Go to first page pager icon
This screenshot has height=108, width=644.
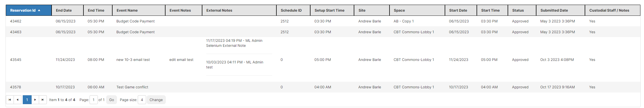click(x=10, y=100)
